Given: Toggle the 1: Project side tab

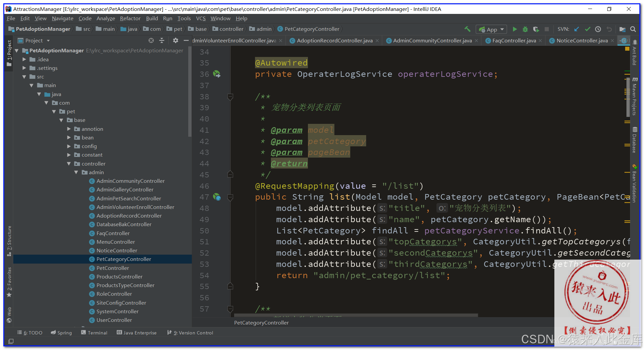Looking at the screenshot, I should pos(9,53).
